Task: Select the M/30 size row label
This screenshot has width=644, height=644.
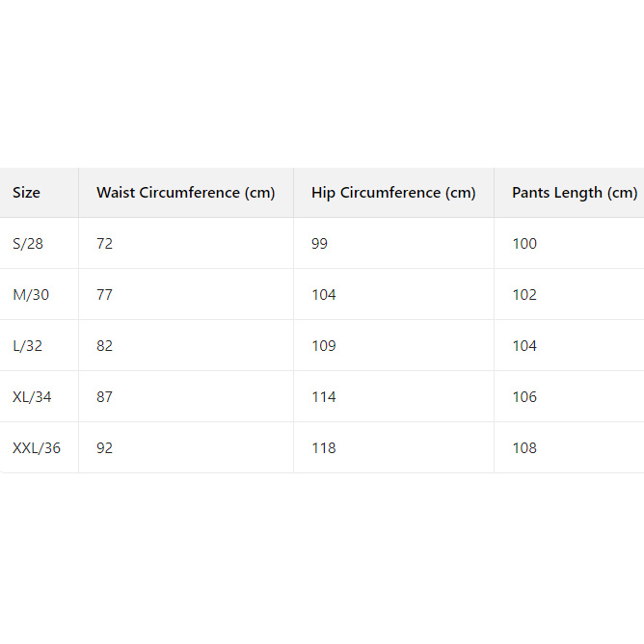Action: (31, 295)
